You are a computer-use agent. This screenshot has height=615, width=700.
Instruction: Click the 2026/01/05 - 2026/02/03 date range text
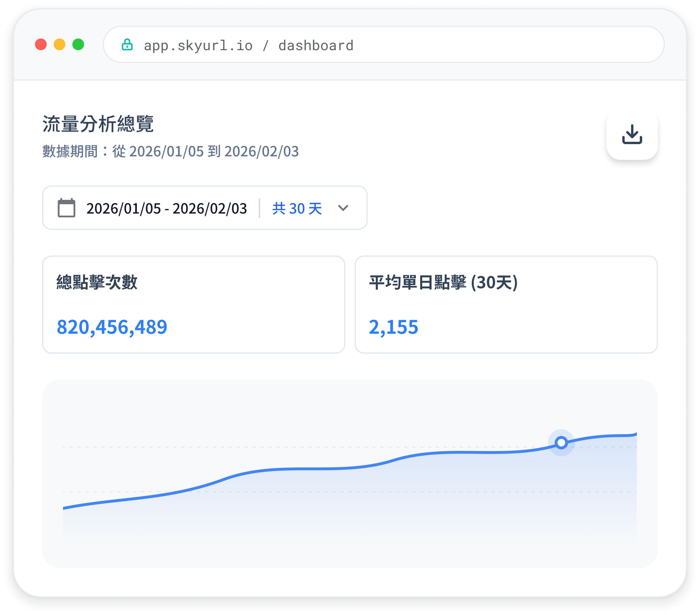pos(166,209)
